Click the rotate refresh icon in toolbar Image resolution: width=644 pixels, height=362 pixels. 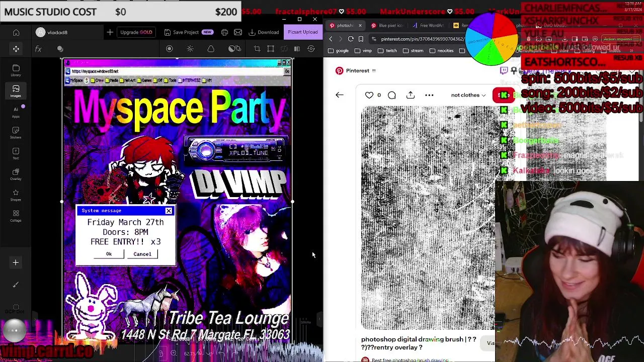(311, 49)
